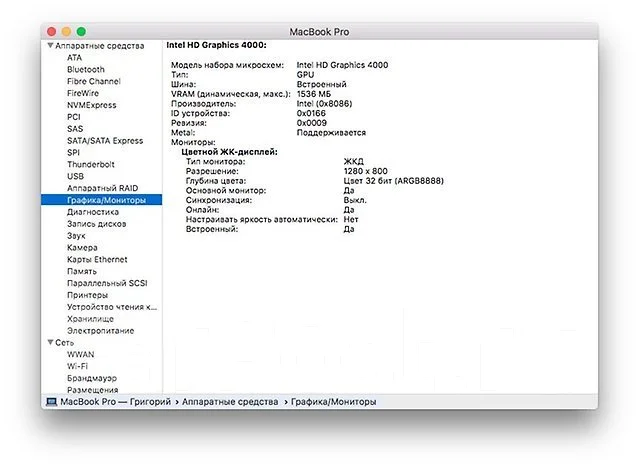The height and width of the screenshot is (469, 640).
Task: Select highlighted Графика/Мониторы row
Action: point(102,200)
